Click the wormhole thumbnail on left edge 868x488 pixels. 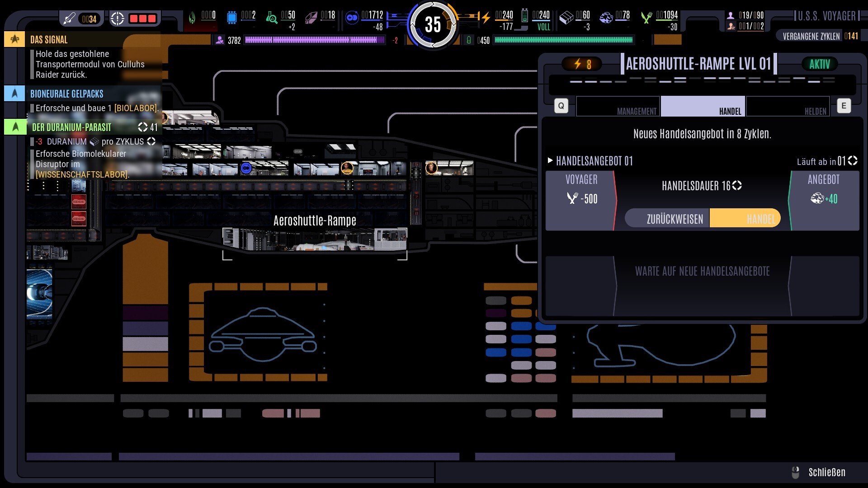[39, 294]
